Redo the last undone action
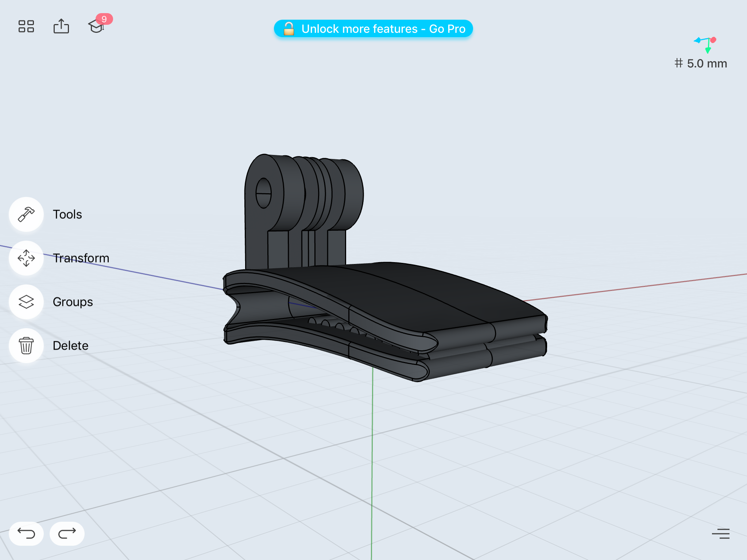 pos(67,533)
